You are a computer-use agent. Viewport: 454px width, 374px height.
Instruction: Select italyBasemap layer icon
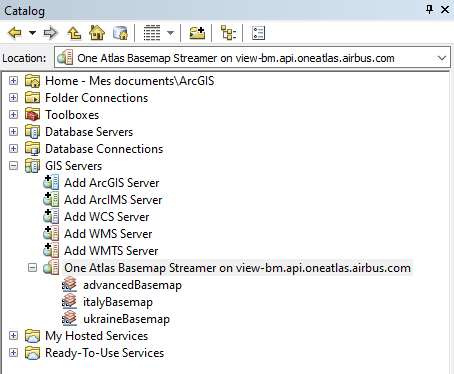point(69,302)
